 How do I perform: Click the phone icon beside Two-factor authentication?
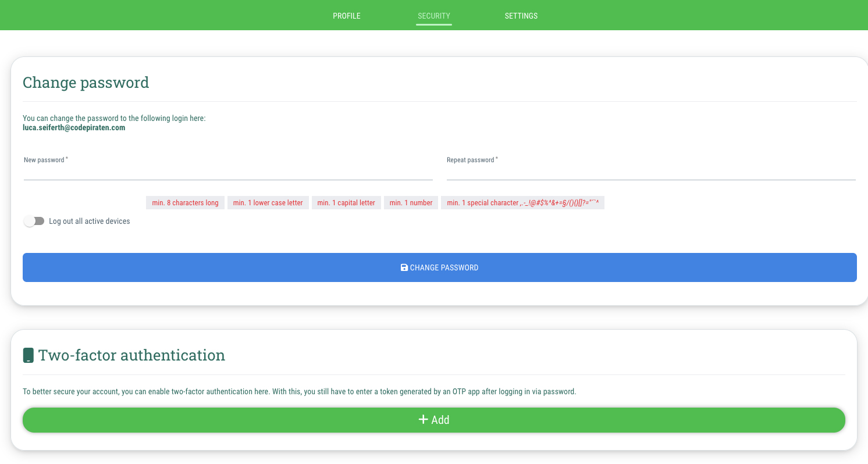click(29, 355)
